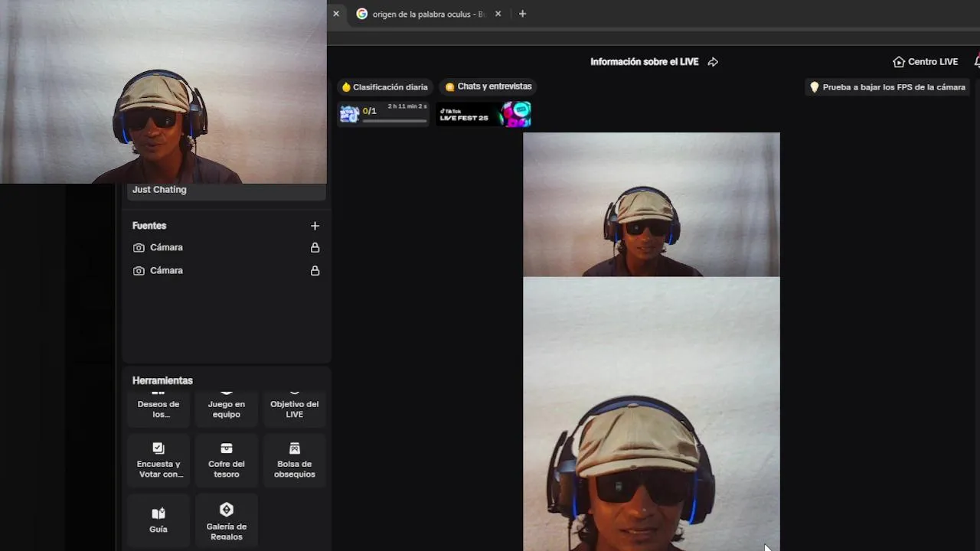980x551 pixels.
Task: Close the origen de la palabra oculus tab
Action: point(498,14)
